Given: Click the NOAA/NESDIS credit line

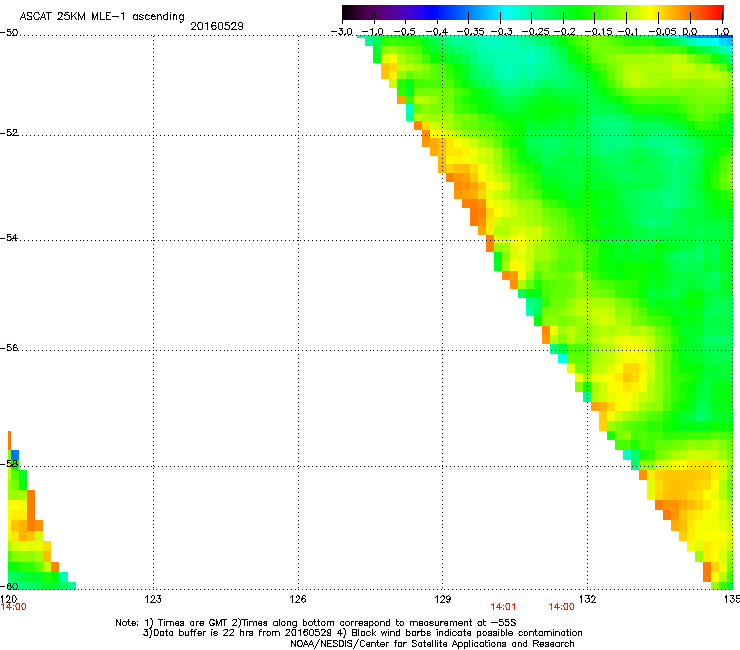Looking at the screenshot, I should pyautogui.click(x=432, y=644).
